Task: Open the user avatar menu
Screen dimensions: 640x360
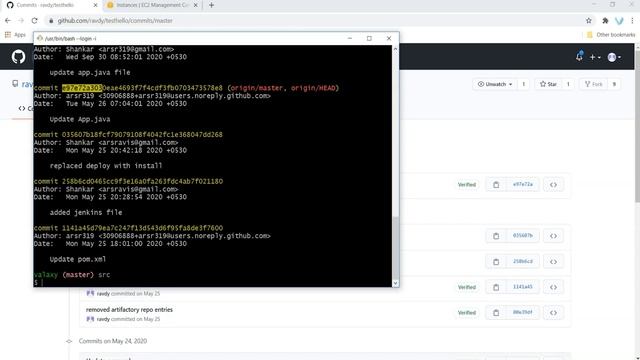Action: pos(614,58)
